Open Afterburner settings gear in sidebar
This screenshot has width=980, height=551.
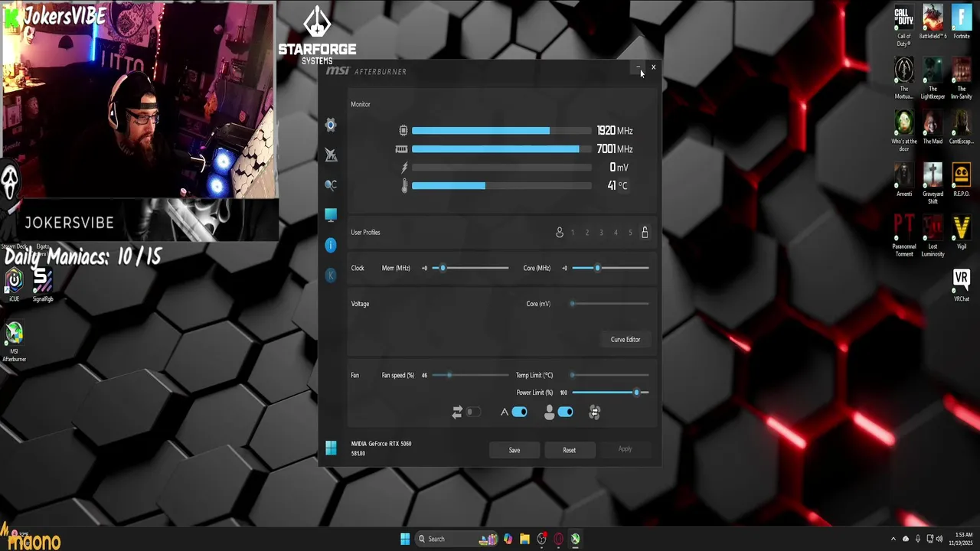[331, 125]
